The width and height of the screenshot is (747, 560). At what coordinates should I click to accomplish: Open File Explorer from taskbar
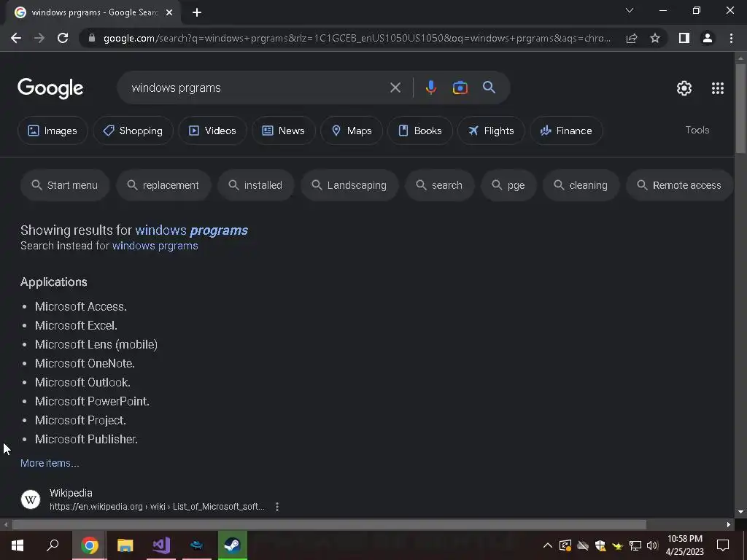(125, 545)
